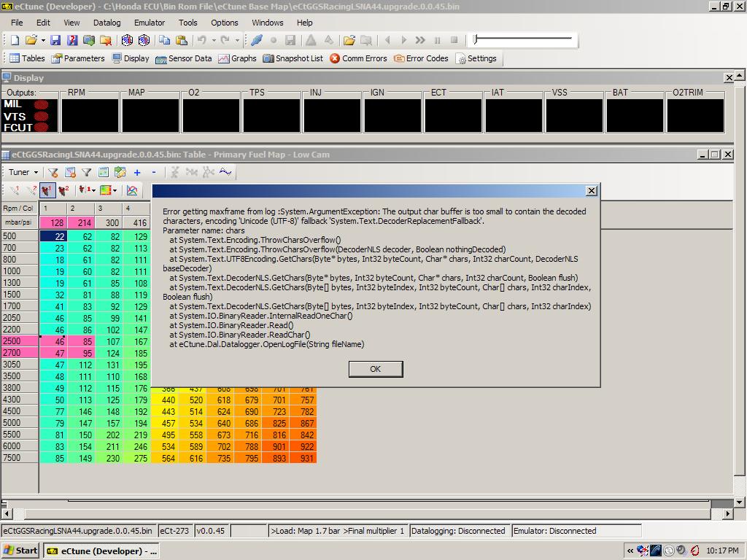The image size is (747, 560).
Task: Expand the Undo history dropdown arrow
Action: pyautogui.click(x=214, y=41)
